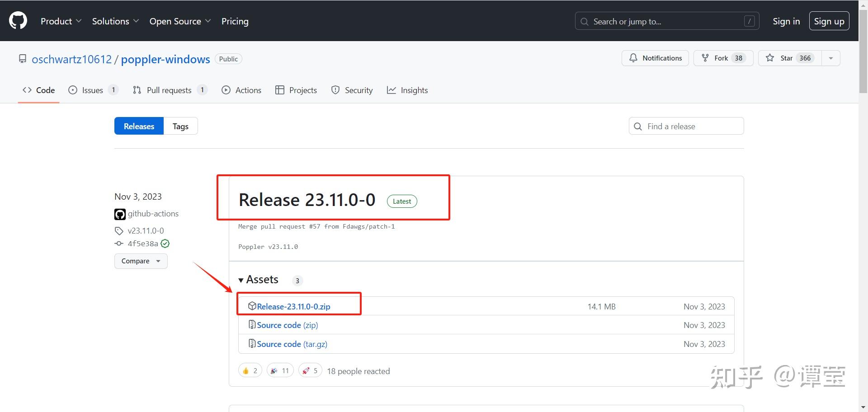The height and width of the screenshot is (412, 868).
Task: Open the oschwartz10612 owner link
Action: pos(71,59)
